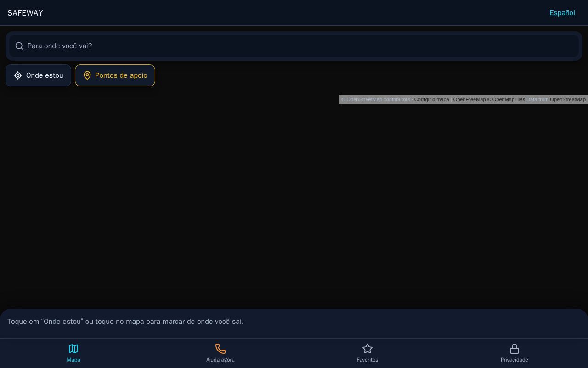Viewport: 588px width, 368px height.
Task: Go to the Mapa tab label
Action: [73, 360]
